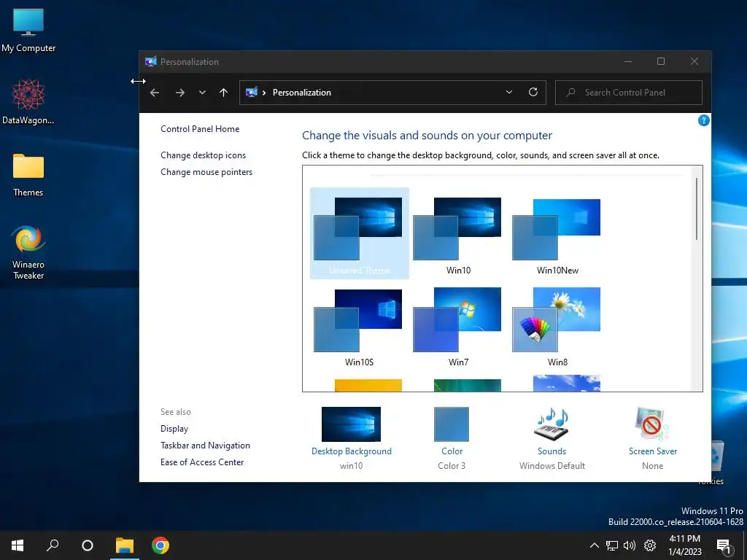This screenshot has height=560, width=747.
Task: Select the Unsaved Theme thumbnail
Action: pos(359,233)
